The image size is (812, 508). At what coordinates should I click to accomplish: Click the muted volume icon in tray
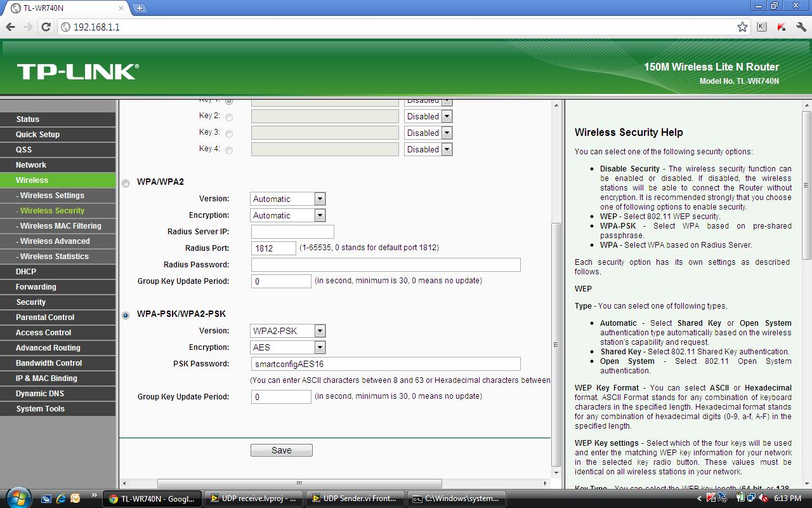764,498
